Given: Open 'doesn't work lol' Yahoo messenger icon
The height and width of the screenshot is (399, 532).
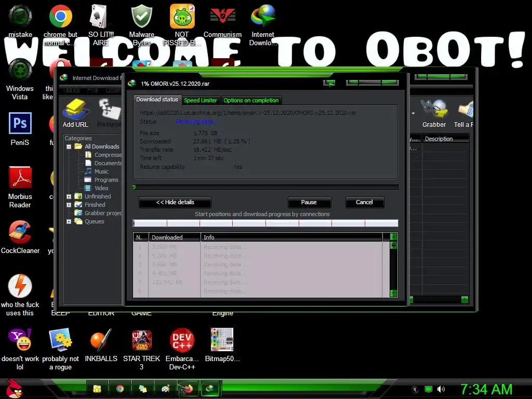Looking at the screenshot, I should coord(20,349).
